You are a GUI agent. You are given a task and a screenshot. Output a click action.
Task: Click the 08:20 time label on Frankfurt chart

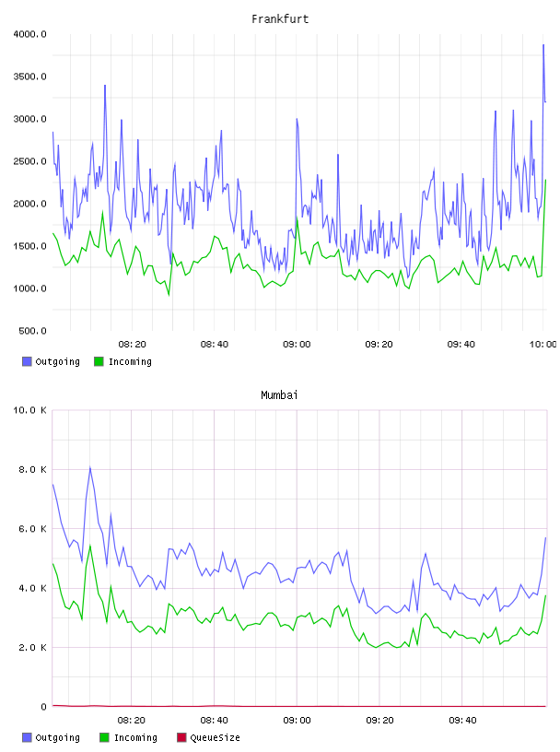tap(132, 345)
